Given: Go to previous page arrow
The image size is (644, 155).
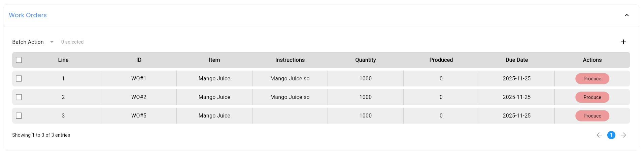Looking at the screenshot, I should coord(599,135).
